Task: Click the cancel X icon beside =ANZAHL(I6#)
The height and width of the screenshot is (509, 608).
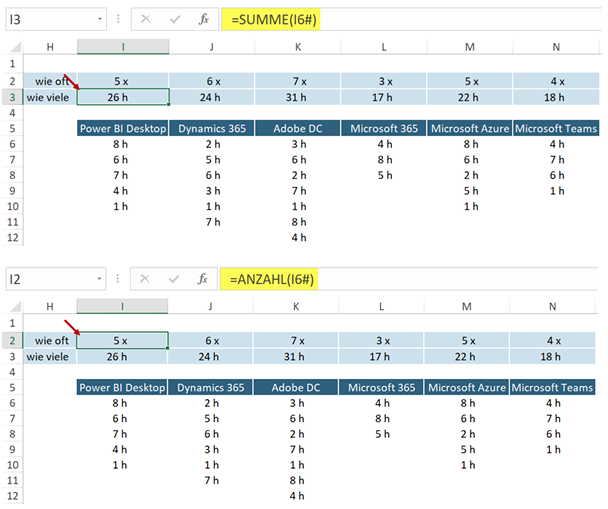Action: 145,279
